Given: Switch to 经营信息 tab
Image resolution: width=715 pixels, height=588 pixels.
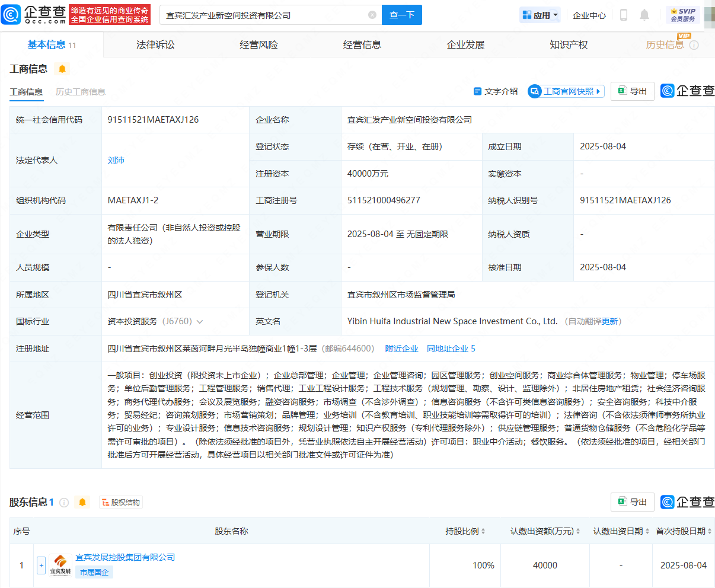Looking at the screenshot, I should [362, 45].
